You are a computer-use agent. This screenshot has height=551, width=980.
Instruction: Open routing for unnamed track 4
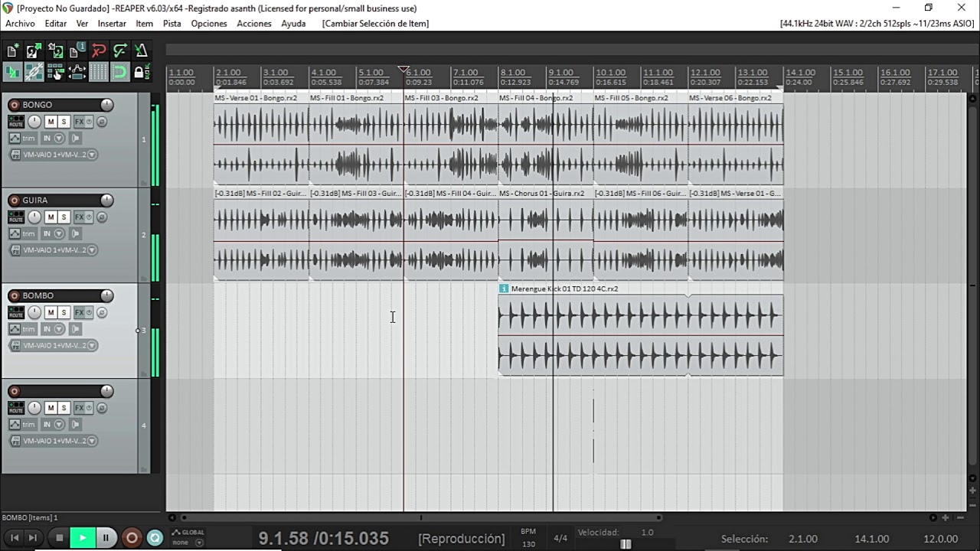(x=16, y=408)
